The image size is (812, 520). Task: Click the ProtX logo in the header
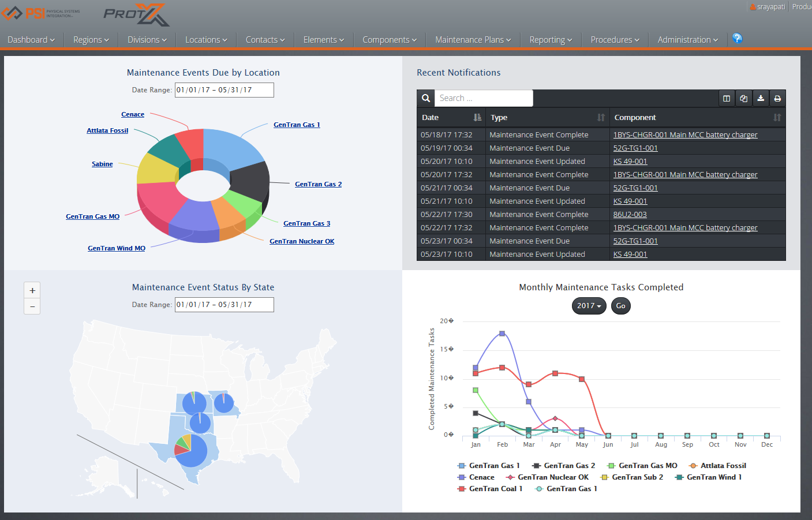pos(136,14)
